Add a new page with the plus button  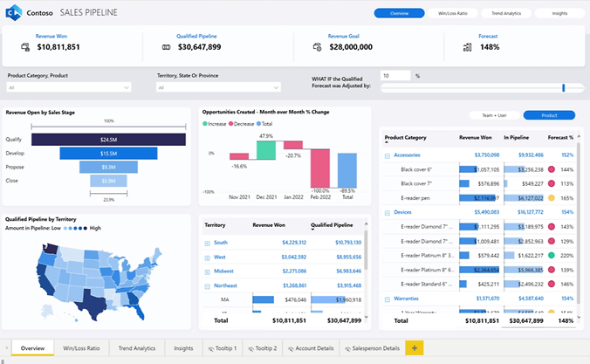415,348
